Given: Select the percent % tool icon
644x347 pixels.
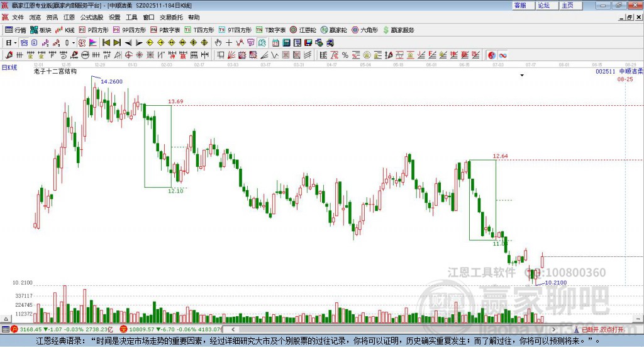Looking at the screenshot, I should point(345,55).
